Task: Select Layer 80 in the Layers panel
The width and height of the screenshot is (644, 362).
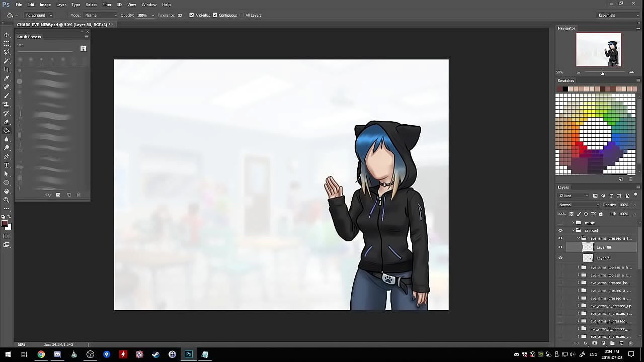Action: click(x=604, y=247)
